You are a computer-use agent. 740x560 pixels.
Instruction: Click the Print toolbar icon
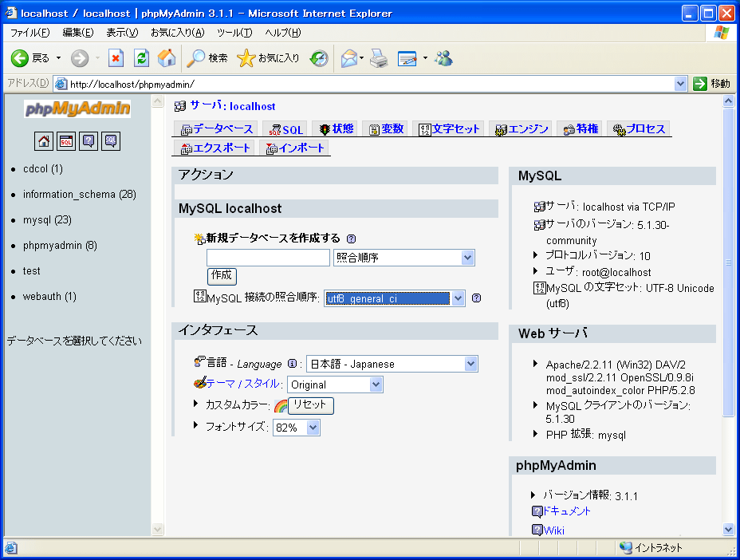click(379, 58)
